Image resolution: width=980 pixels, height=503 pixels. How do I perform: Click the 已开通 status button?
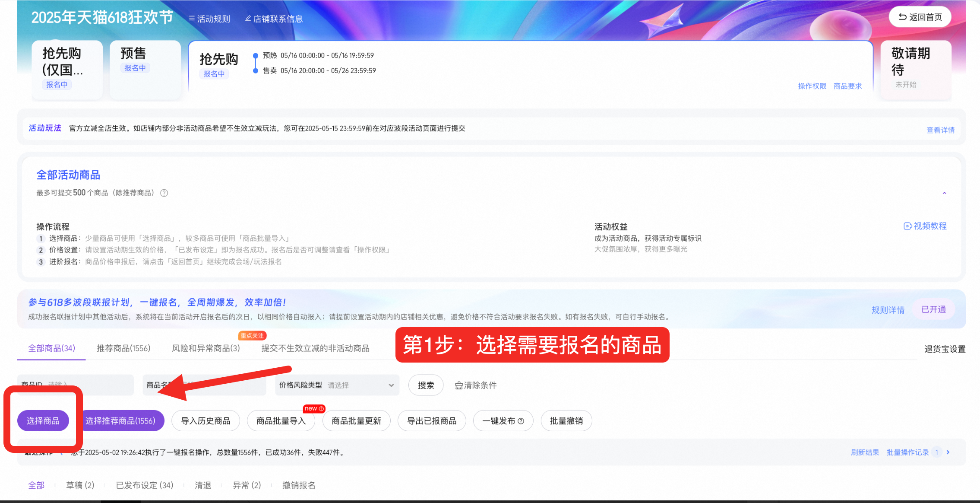tap(933, 309)
